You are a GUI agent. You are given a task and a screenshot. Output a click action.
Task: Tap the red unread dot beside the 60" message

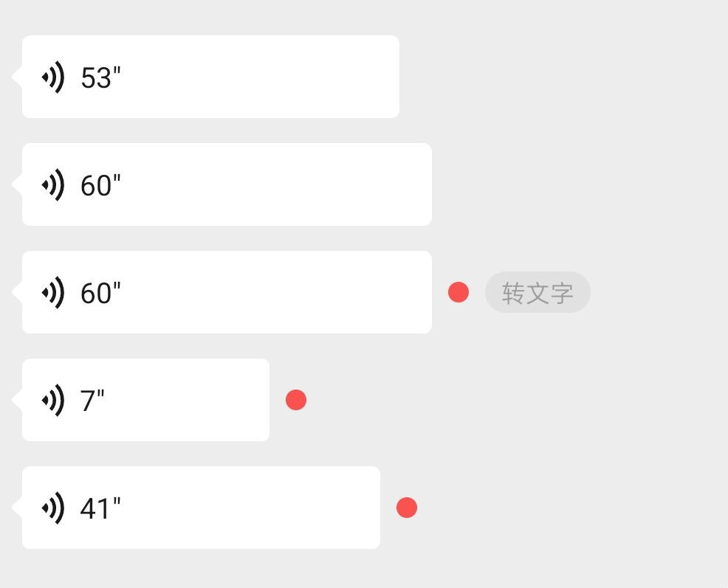459,292
